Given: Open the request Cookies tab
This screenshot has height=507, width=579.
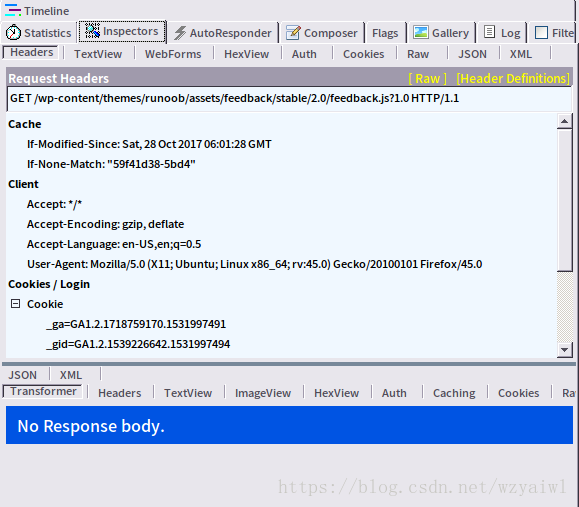Looking at the screenshot, I should tap(363, 54).
